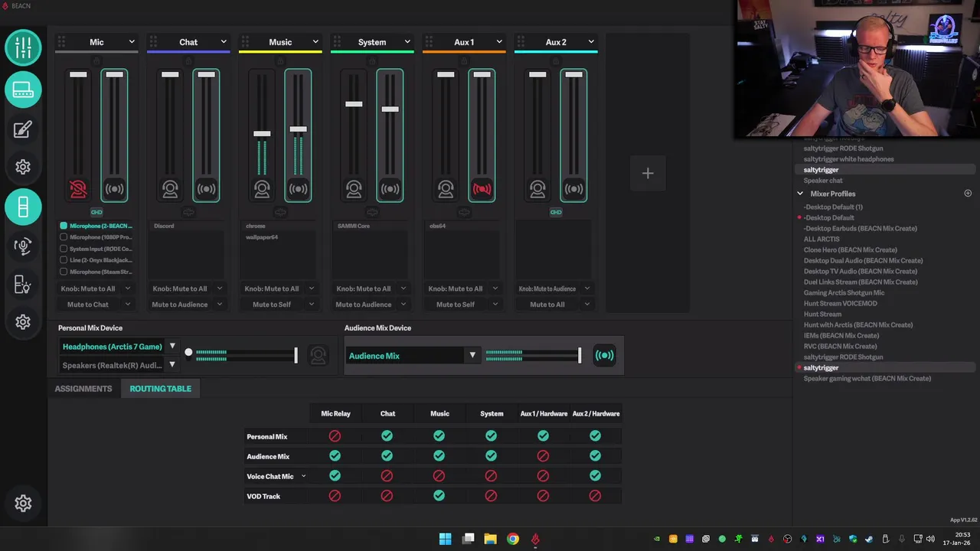This screenshot has width=980, height=551.
Task: Add a new Mixer Profile with plus icon
Action: coord(968,194)
